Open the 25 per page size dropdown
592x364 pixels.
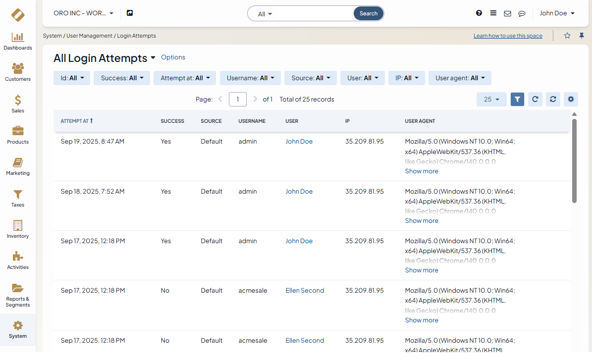491,99
